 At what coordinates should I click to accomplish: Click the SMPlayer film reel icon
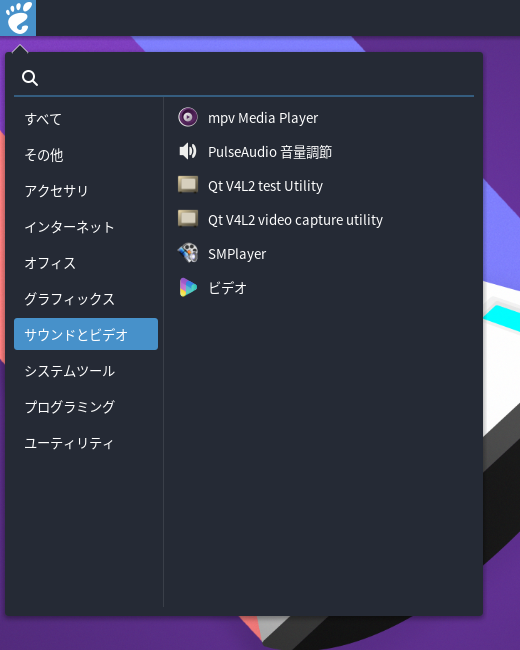[x=188, y=253]
